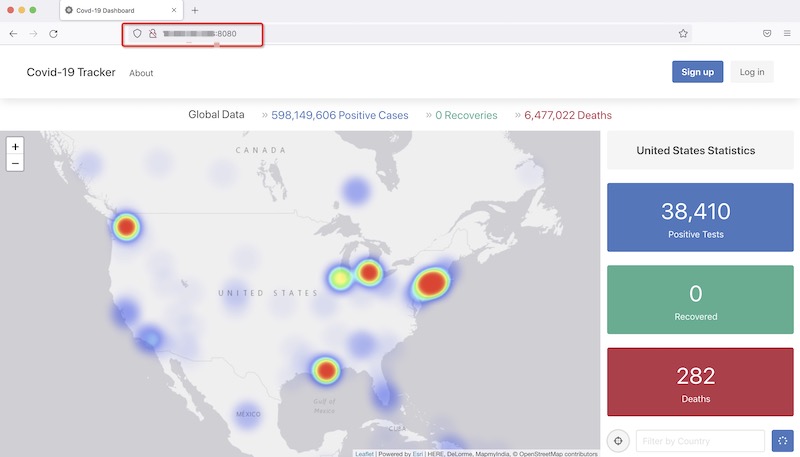800x457 pixels.
Task: Open the About page in navbar
Action: (x=141, y=73)
